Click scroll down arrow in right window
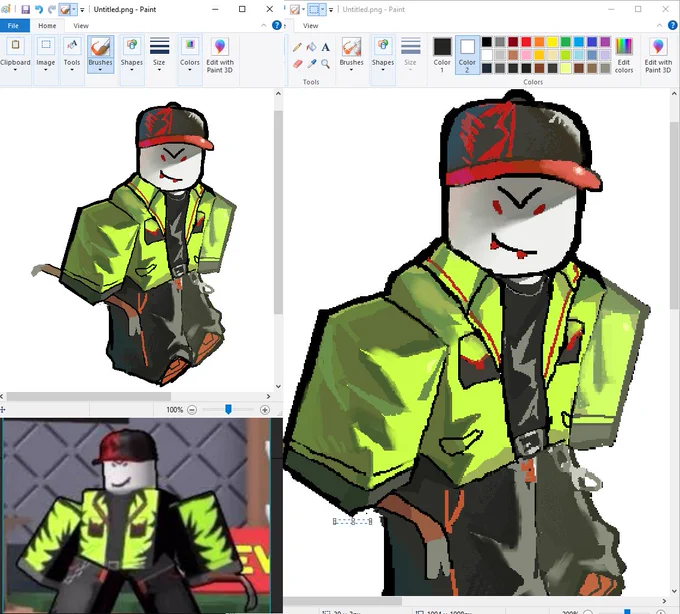Image resolution: width=680 pixels, height=614 pixels. 674,591
